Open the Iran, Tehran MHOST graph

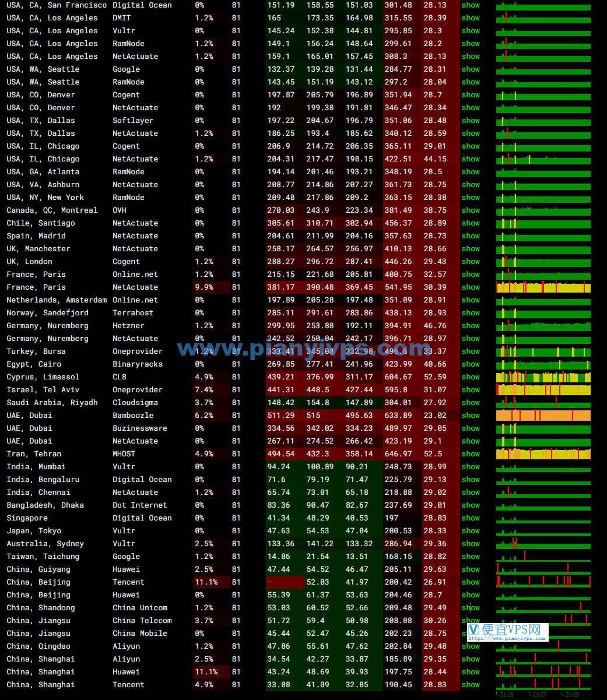click(x=543, y=454)
